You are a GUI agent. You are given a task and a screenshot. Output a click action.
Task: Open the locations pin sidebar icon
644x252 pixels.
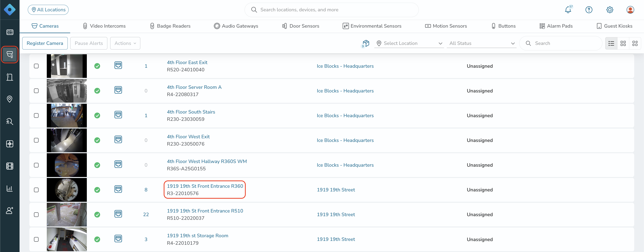point(10,99)
